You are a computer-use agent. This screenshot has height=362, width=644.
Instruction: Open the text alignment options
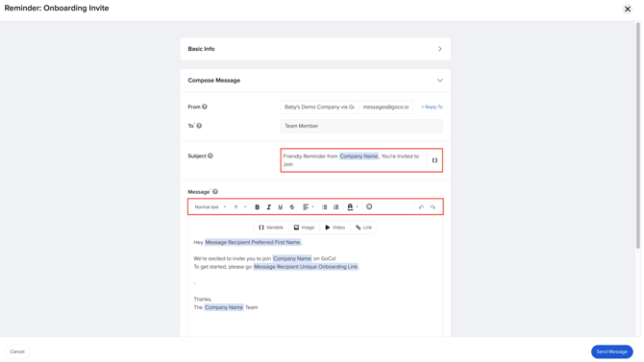pos(308,206)
